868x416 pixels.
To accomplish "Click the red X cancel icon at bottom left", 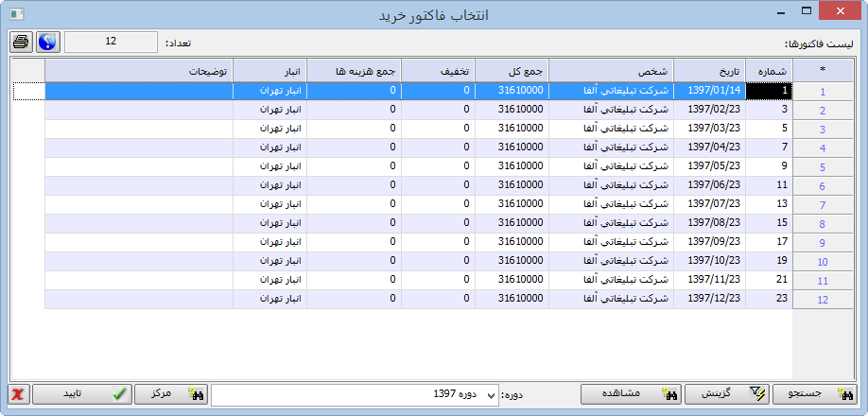I will pos(18,394).
